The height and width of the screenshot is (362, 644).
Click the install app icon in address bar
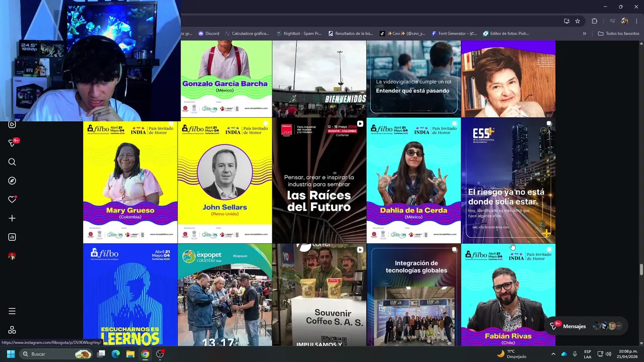point(567,21)
